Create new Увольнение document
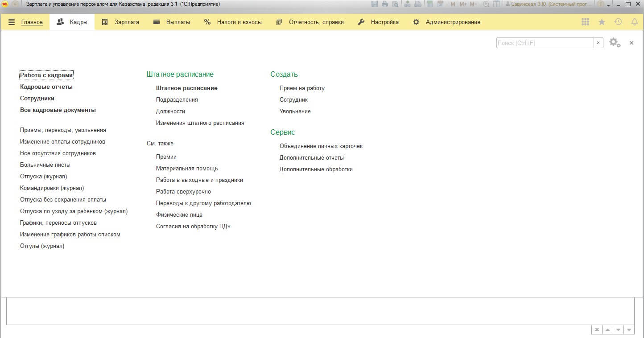The width and height of the screenshot is (644, 338). pyautogui.click(x=295, y=111)
